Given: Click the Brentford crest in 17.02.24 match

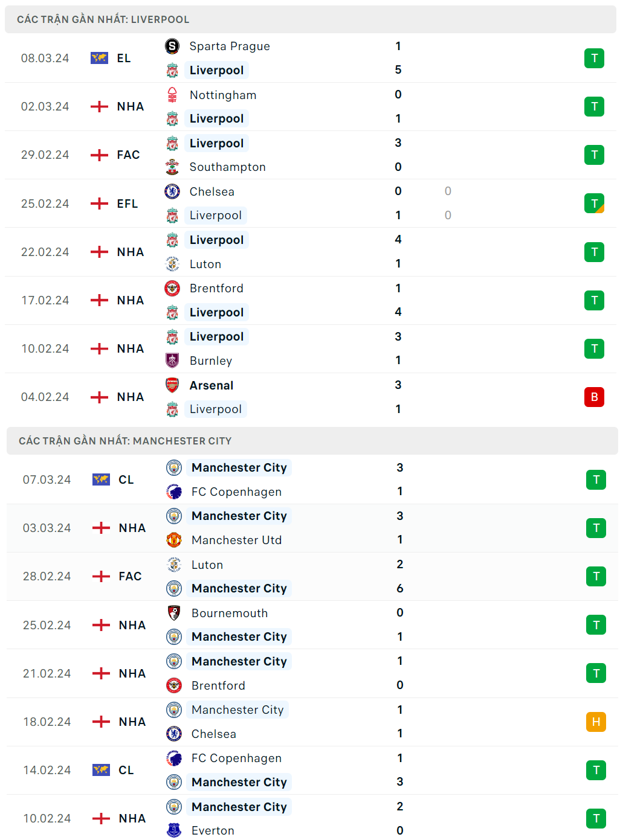Looking at the screenshot, I should 172,288.
